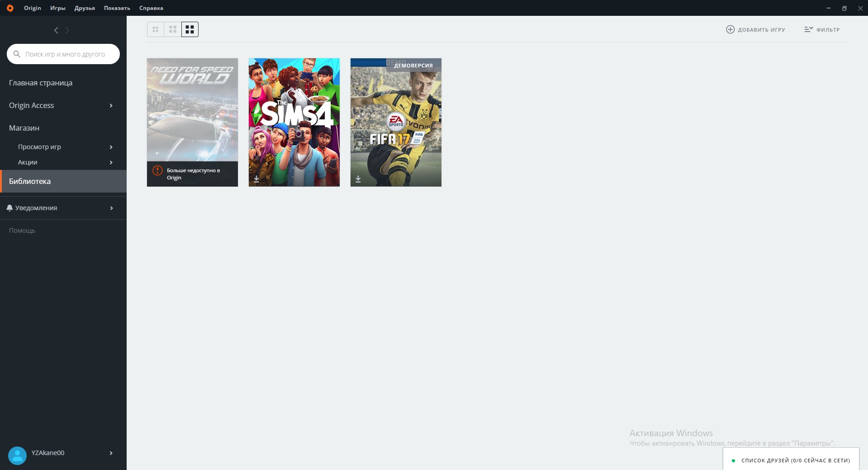Click the notifications bell icon
Viewport: 868px width, 470px height.
click(x=9, y=208)
